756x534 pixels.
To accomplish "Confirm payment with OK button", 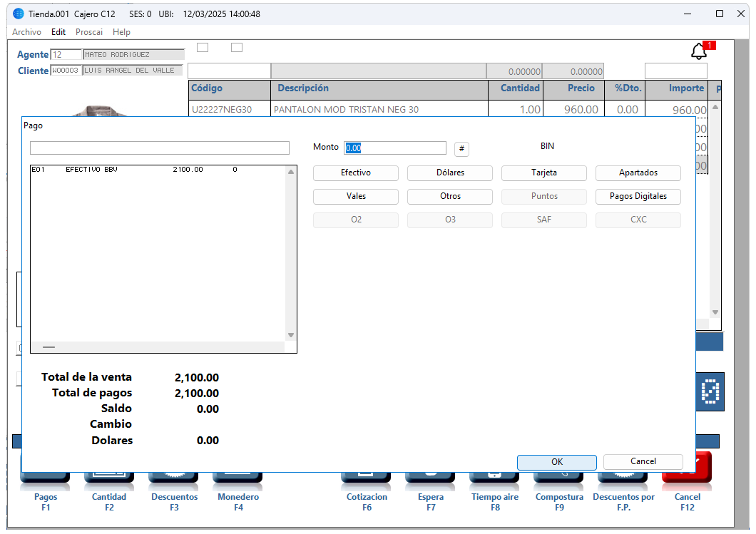I will click(x=557, y=462).
